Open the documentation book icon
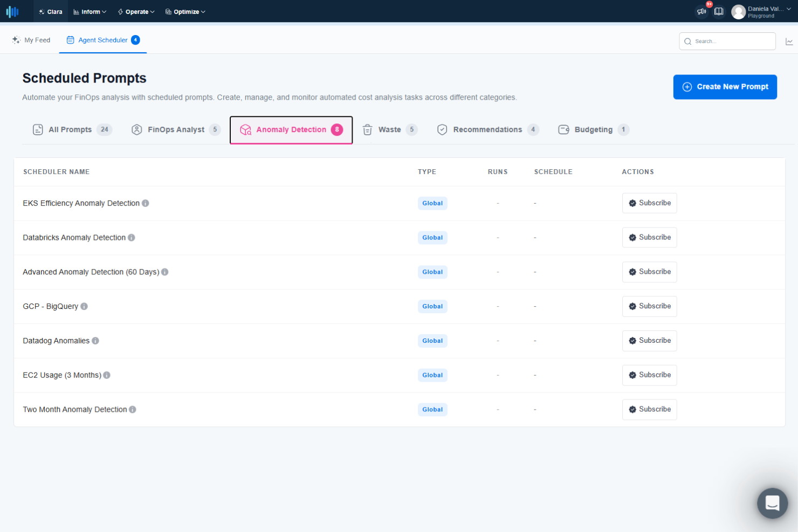The image size is (798, 532). click(719, 11)
